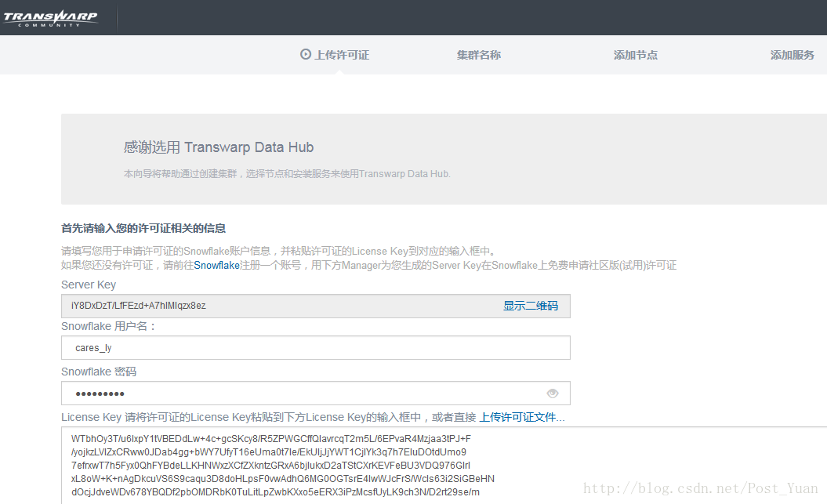This screenshot has height=504, width=827.
Task: Click the Snowflake 用户名 label
Action: (109, 326)
